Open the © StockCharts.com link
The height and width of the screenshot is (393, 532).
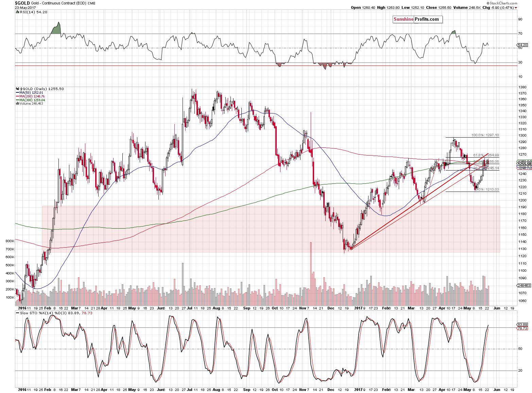coord(501,3)
